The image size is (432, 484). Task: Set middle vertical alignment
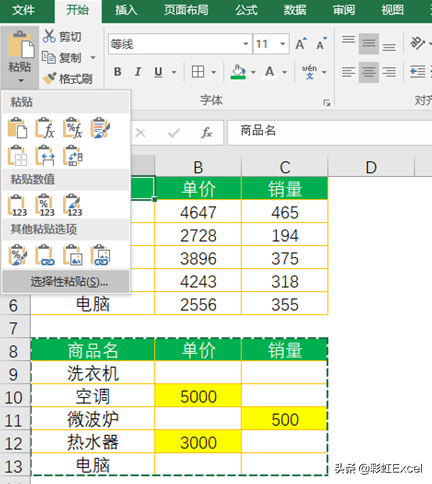(369, 43)
